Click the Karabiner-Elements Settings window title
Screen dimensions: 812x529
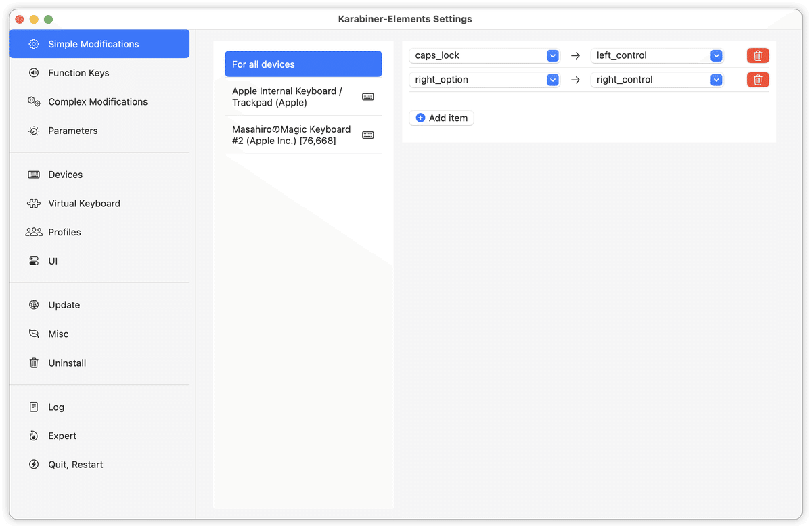405,19
